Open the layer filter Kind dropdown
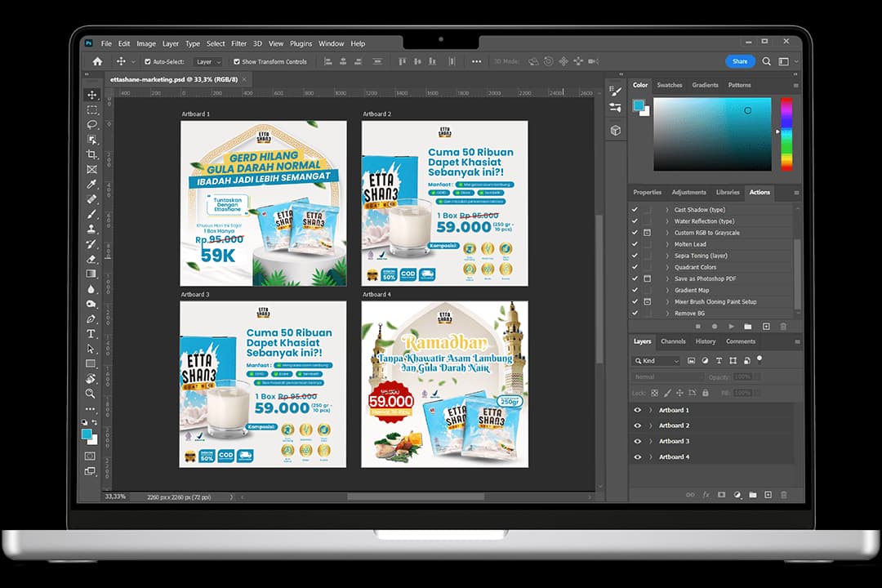 pos(657,360)
